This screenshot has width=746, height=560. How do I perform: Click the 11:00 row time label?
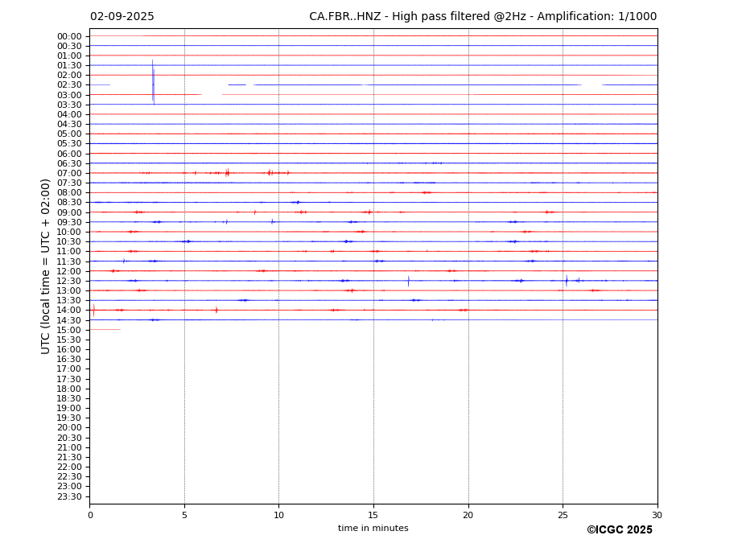69,251
